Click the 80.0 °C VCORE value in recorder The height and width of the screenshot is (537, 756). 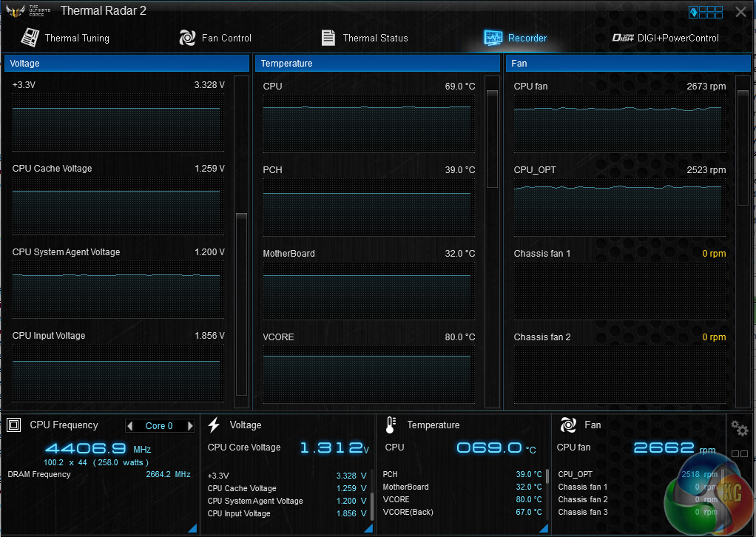tap(459, 337)
